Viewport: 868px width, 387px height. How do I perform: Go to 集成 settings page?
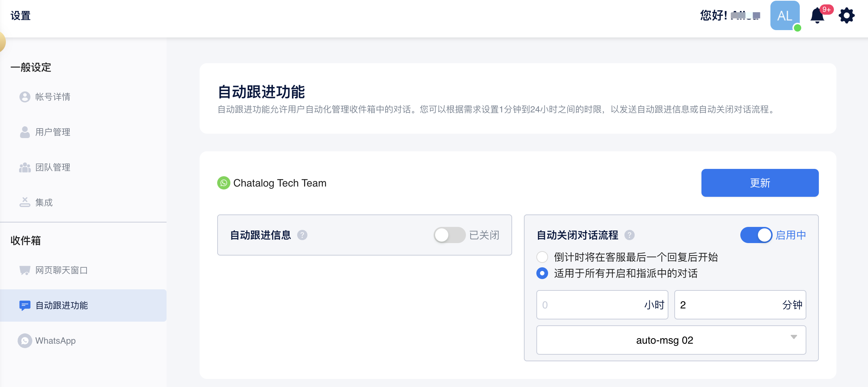point(44,203)
